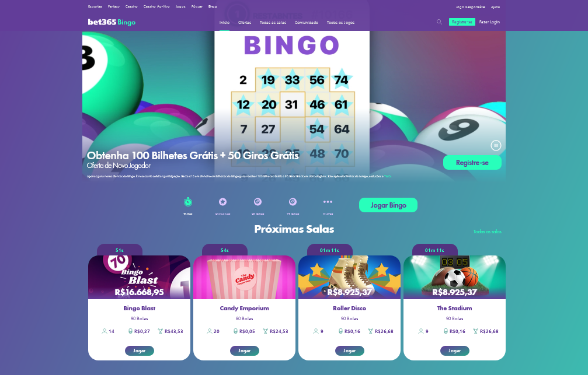Filter rooms by 90 Bolas icon
Viewport: 588px width, 375px height.
pos(258,202)
